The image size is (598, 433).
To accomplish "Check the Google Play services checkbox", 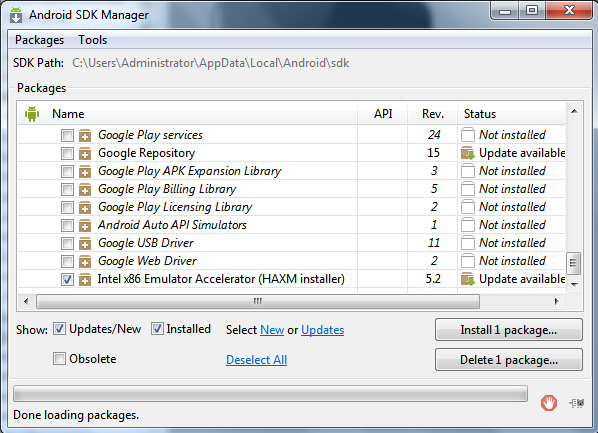I will (67, 135).
